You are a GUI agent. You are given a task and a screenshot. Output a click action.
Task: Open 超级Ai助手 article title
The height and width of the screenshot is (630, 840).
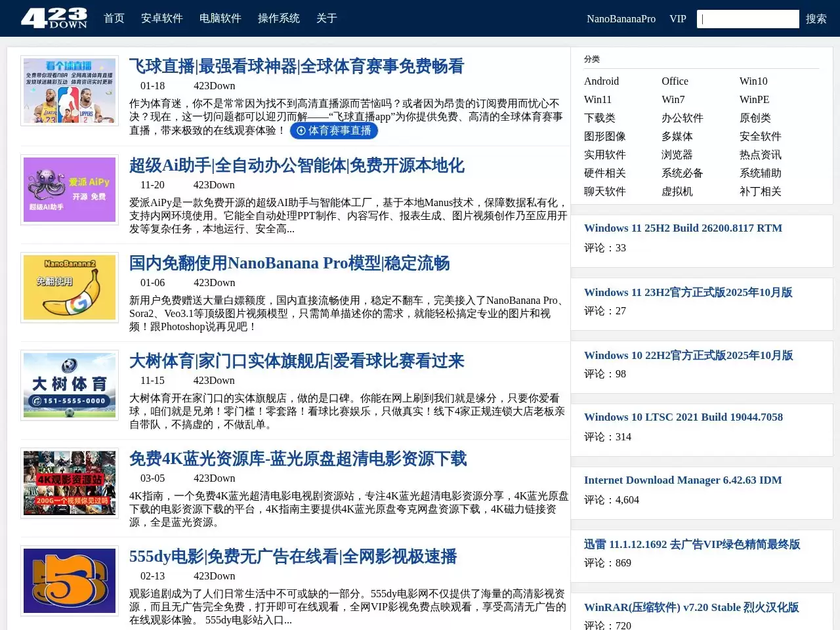(297, 165)
